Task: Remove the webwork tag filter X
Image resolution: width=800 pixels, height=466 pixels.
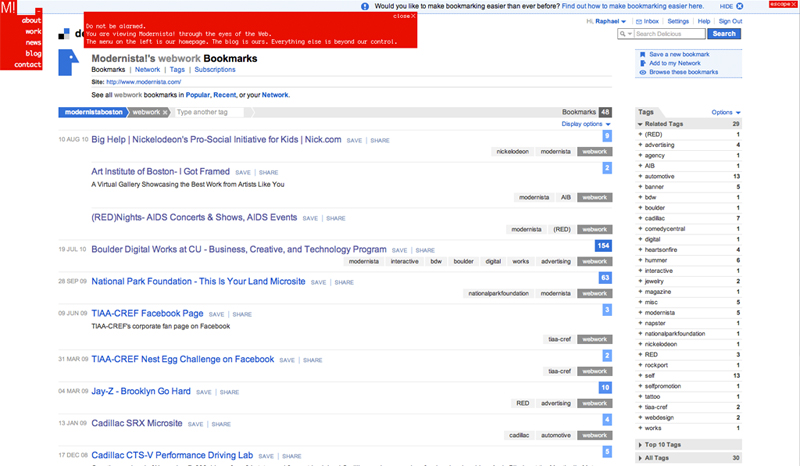Action: click(165, 112)
